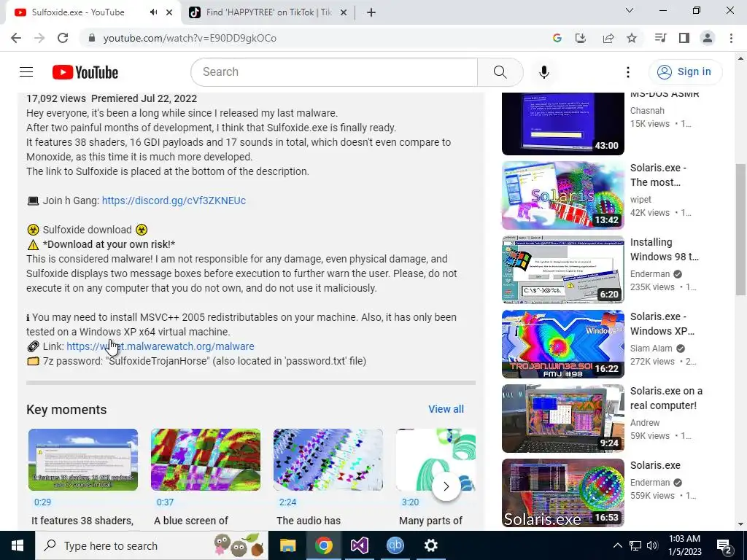Screen dimensions: 747x560
Task: Open the 43:00 MS-DOS ASMR video thumbnail
Action: pos(562,124)
